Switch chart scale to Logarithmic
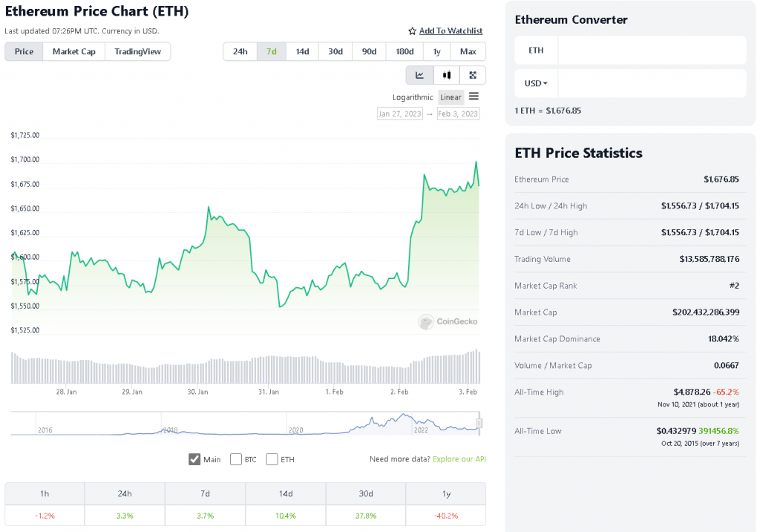The width and height of the screenshot is (760, 532). [413, 97]
